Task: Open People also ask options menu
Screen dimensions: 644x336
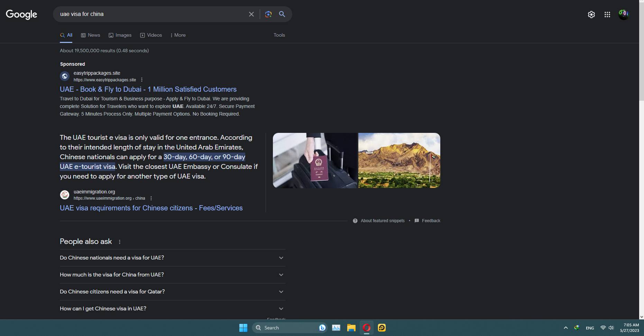Action: (120, 242)
